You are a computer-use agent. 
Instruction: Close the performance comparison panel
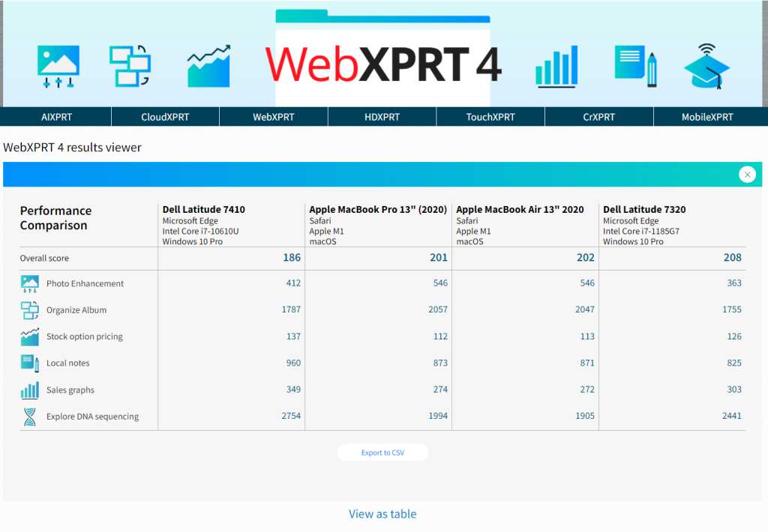[747, 175]
